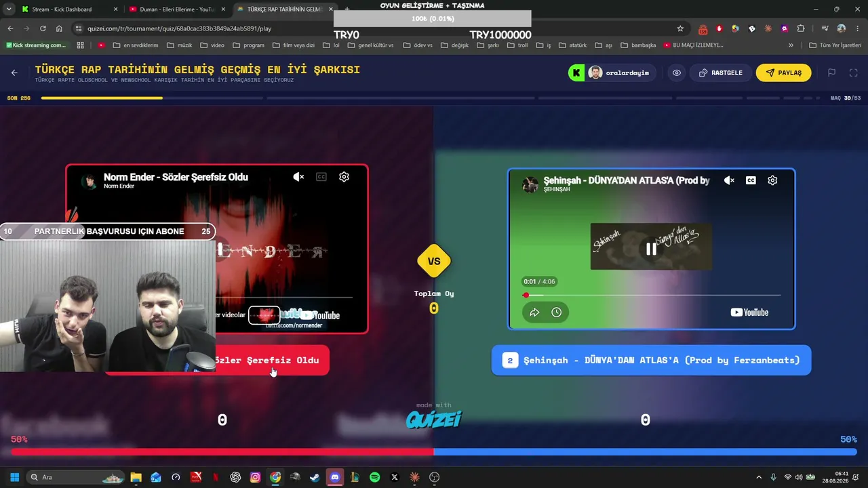Screen dimensions: 868x488
Task: Open settings gear on Şehinşah video
Action: click(x=772, y=180)
